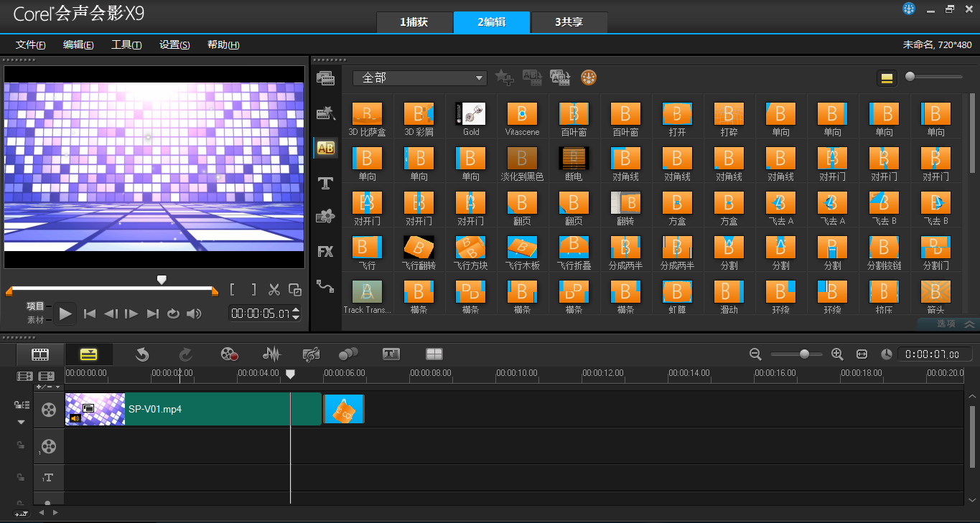Open the Instant Project templates panel
The width and height of the screenshot is (980, 523).
(326, 113)
